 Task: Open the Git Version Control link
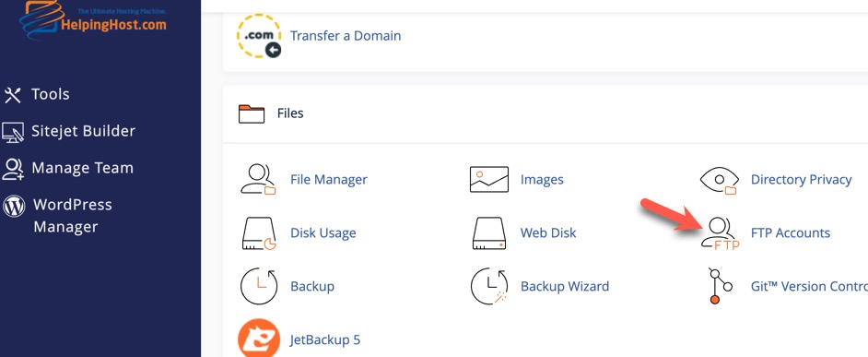pyautogui.click(x=809, y=287)
